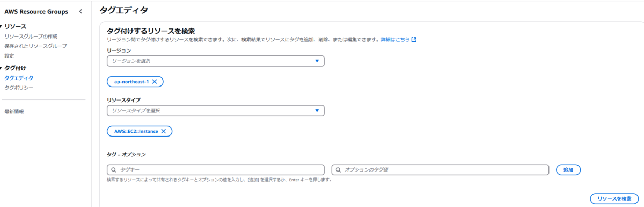This screenshot has height=207, width=644.
Task: Open 設定 in sidebar
Action: click(x=9, y=56)
